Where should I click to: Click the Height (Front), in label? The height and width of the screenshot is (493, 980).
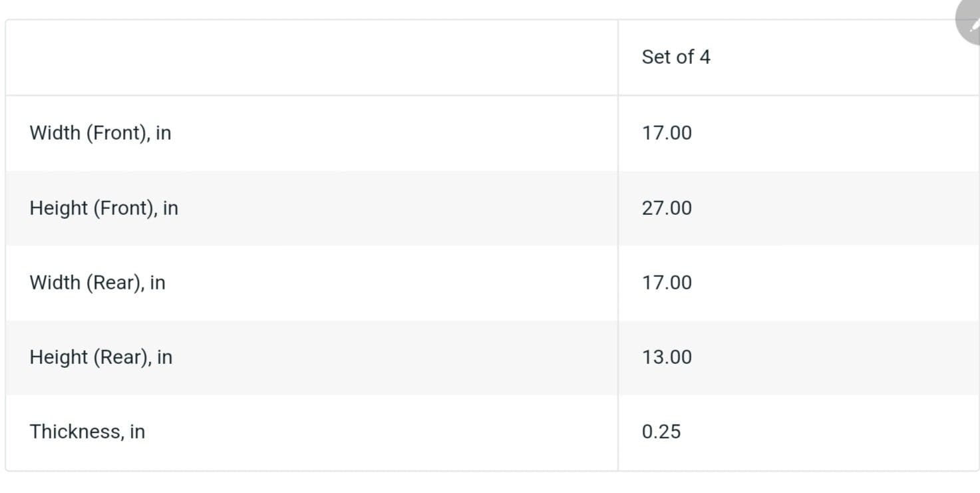coord(104,208)
